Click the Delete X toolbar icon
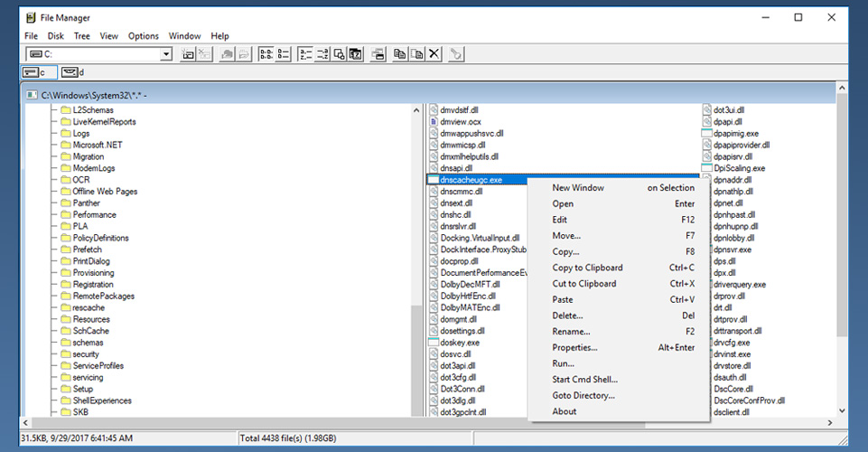This screenshot has height=452, width=868. [434, 53]
